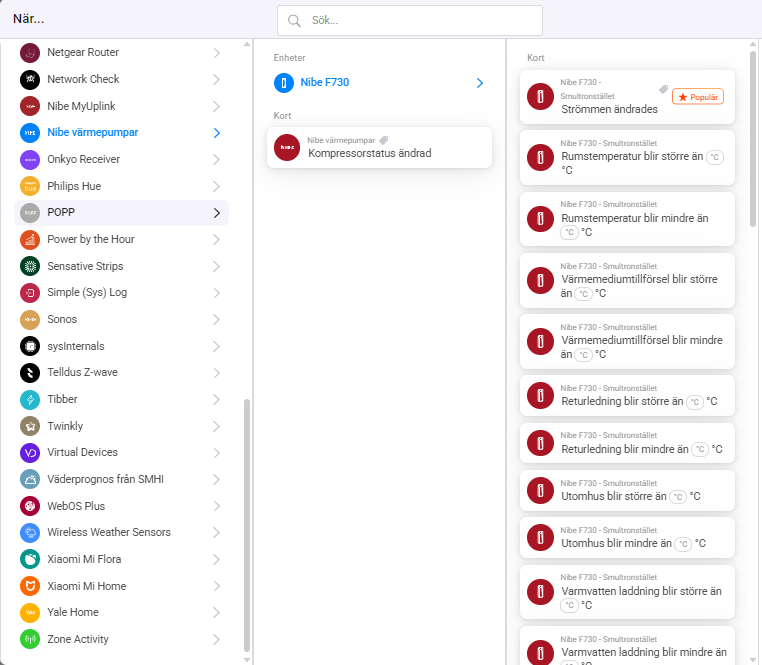Image resolution: width=762 pixels, height=665 pixels.
Task: Expand Nibe F730 device with chevron
Action: point(480,83)
